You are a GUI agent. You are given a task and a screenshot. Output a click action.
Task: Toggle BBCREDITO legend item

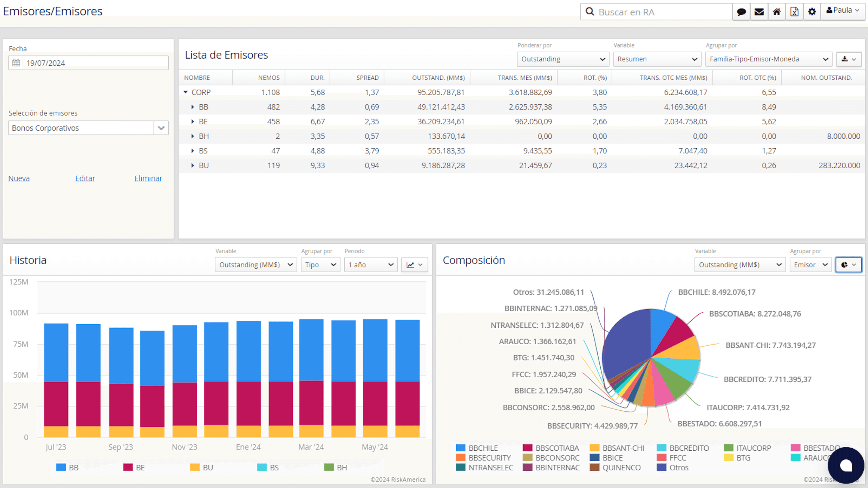click(x=683, y=448)
